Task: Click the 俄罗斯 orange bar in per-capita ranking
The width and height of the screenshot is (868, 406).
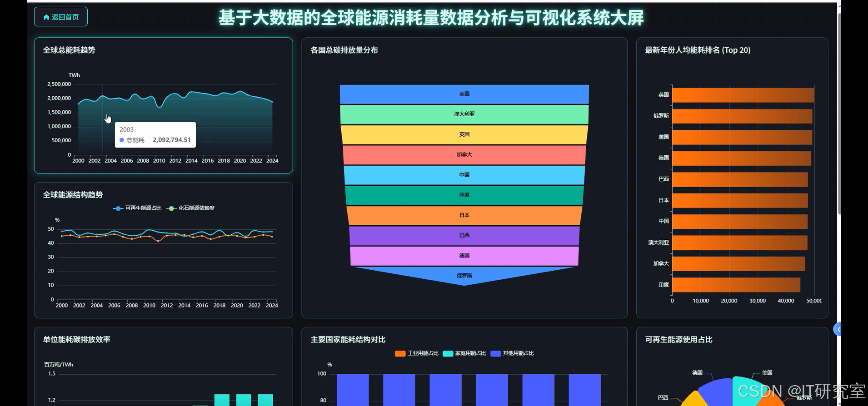Action: click(x=742, y=116)
